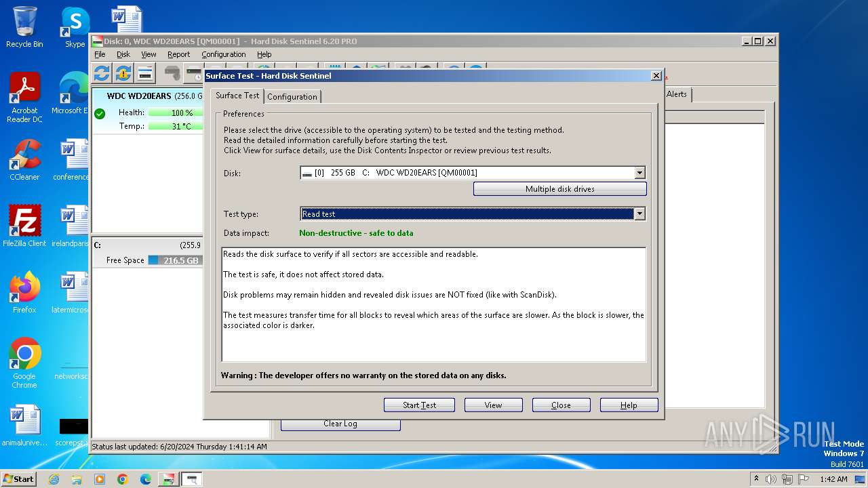Switch to Surface Test taskbar button

tap(191, 479)
